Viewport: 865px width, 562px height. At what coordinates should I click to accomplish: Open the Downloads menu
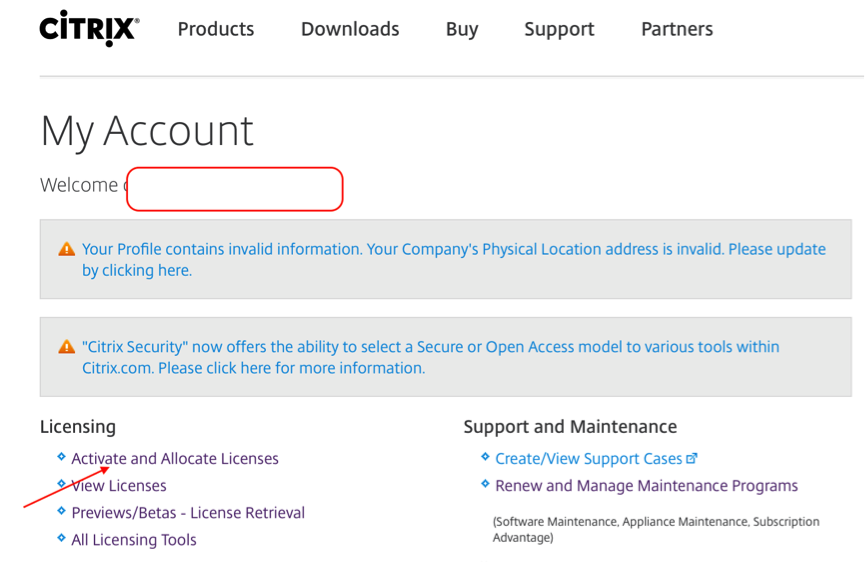(350, 29)
